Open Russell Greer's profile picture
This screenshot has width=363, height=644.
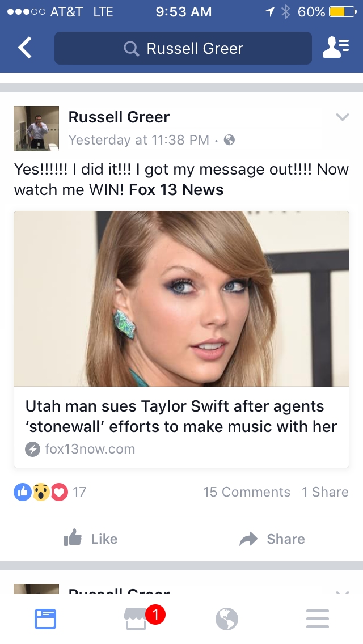[x=36, y=129]
